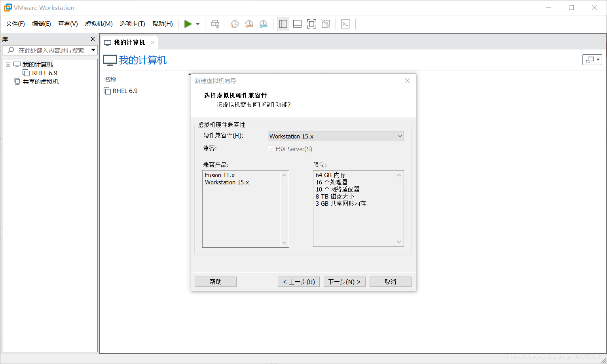Viewport: 607px width, 364px height.
Task: Open the power button dropdown arrow
Action: point(197,24)
